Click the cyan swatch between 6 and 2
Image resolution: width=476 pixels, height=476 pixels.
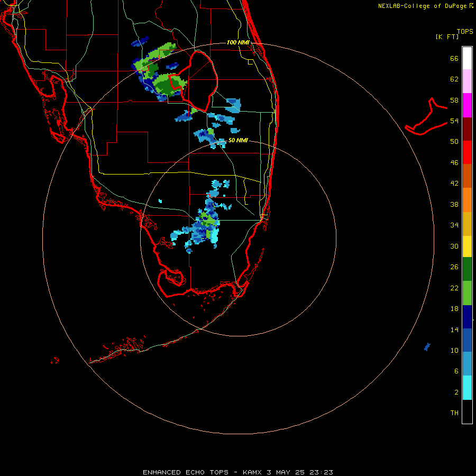coord(467,388)
